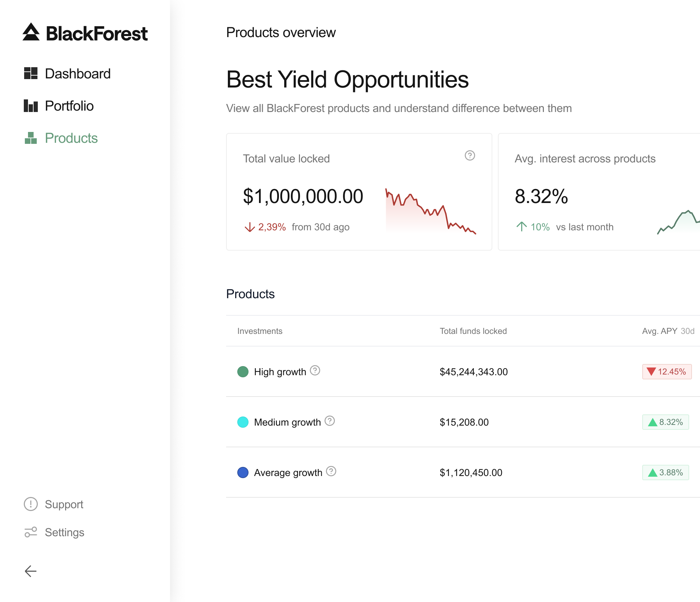This screenshot has width=700, height=602.
Task: Click the green dot beside High growth
Action: click(244, 371)
